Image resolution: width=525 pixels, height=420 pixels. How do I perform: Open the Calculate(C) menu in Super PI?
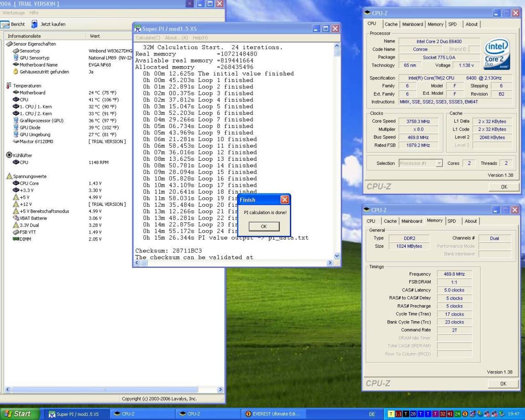[x=148, y=38]
